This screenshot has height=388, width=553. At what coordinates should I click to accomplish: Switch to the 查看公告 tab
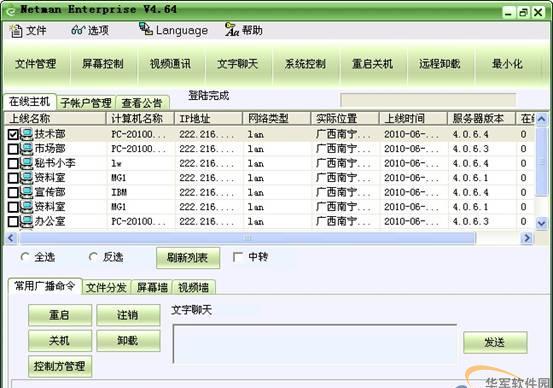(x=142, y=103)
